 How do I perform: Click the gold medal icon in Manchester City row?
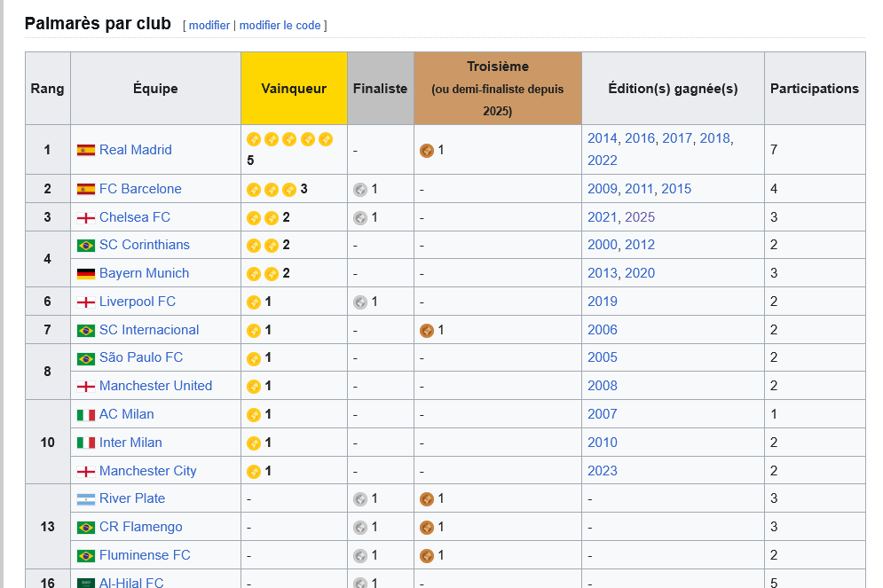254,471
